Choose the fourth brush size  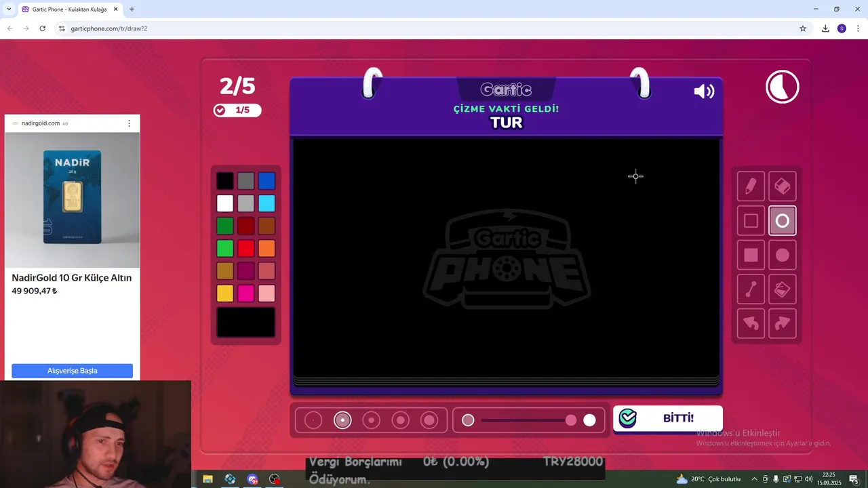pos(400,420)
